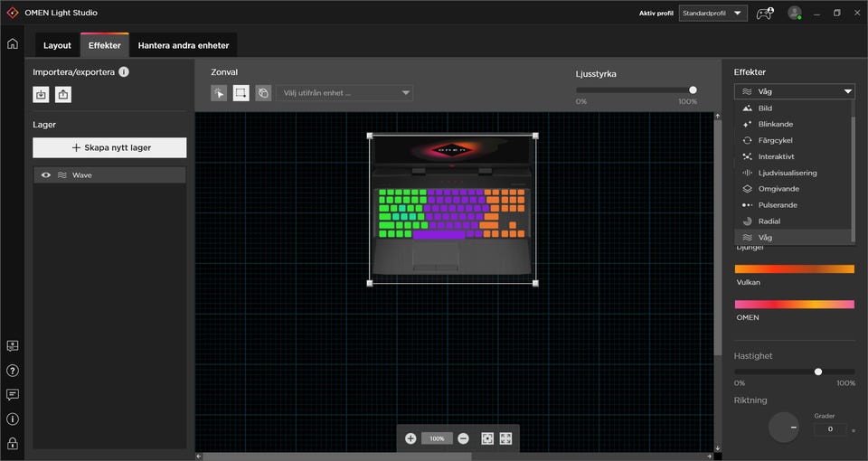Select the rectangle zone selection tool
Viewport: 868px width, 461px height.
click(x=241, y=93)
